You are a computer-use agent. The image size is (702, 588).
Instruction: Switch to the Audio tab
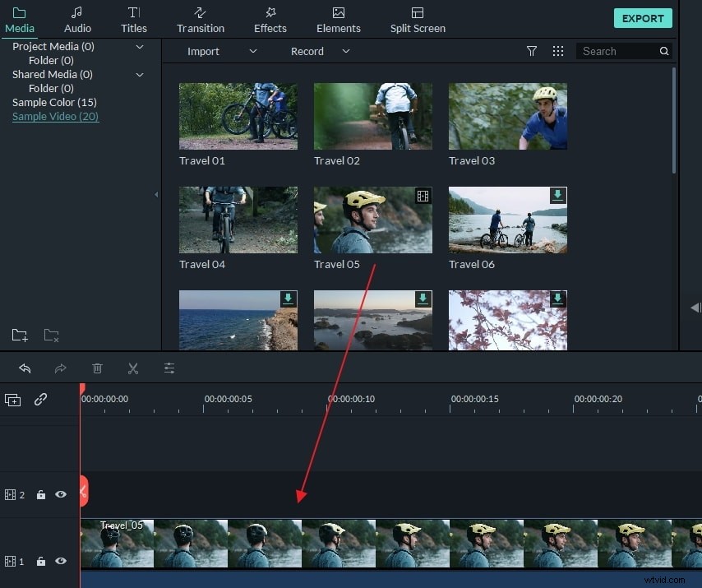pos(76,19)
